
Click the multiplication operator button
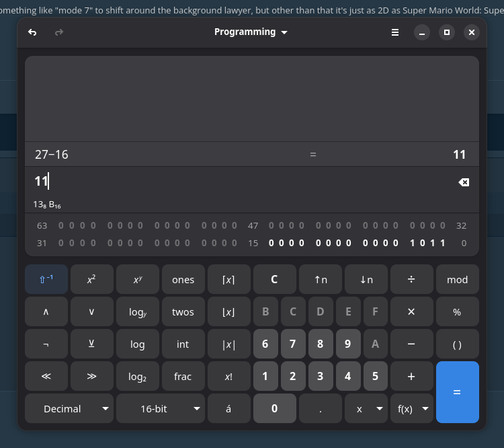click(412, 311)
